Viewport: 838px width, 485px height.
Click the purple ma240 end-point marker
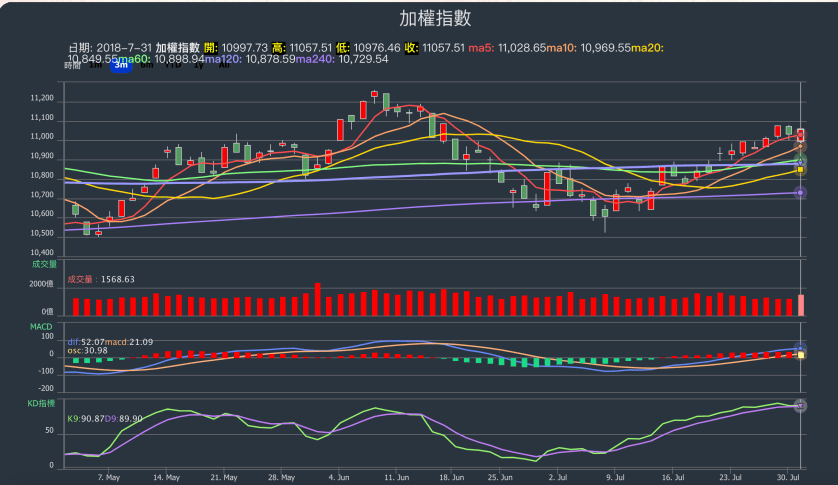click(800, 193)
